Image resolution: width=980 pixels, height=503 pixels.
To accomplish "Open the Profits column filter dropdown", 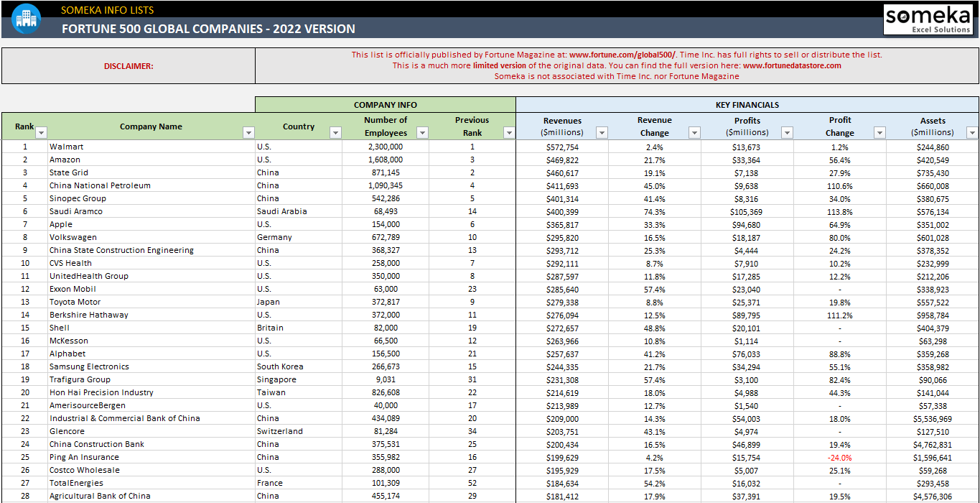I will click(786, 133).
